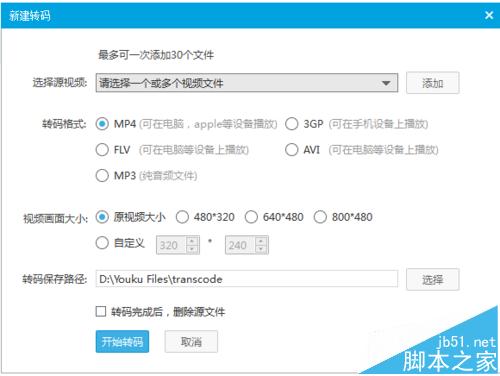Click the D:\Youku Files\transcode path field

[x=247, y=279]
